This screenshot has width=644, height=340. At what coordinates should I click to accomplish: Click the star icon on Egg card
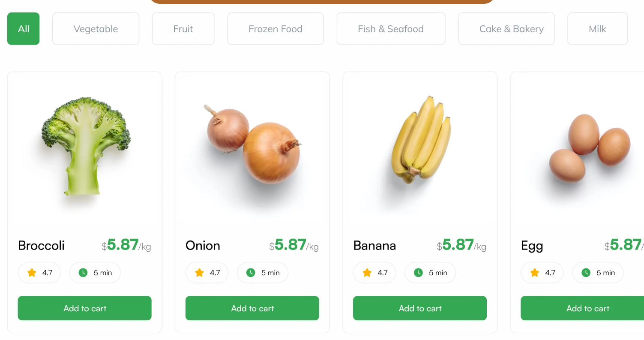click(534, 273)
